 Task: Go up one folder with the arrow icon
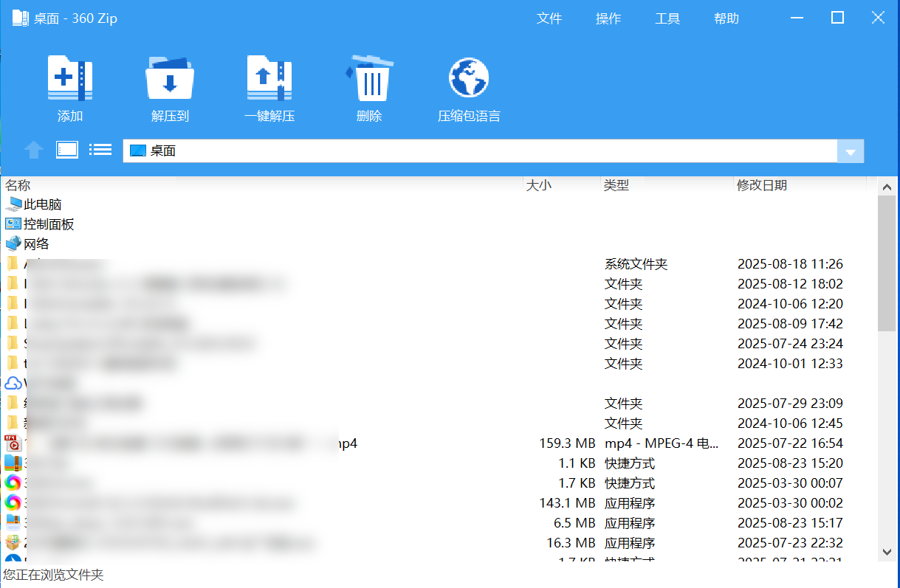tap(33, 151)
